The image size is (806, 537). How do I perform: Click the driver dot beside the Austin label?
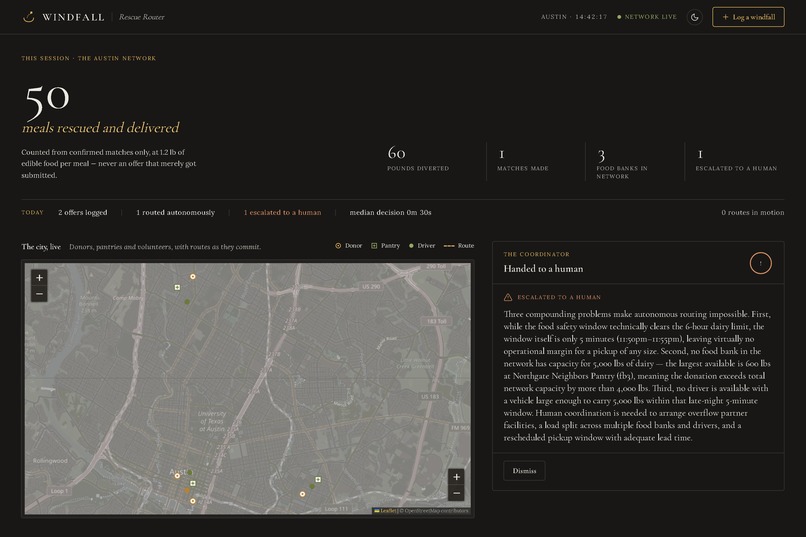(190, 472)
